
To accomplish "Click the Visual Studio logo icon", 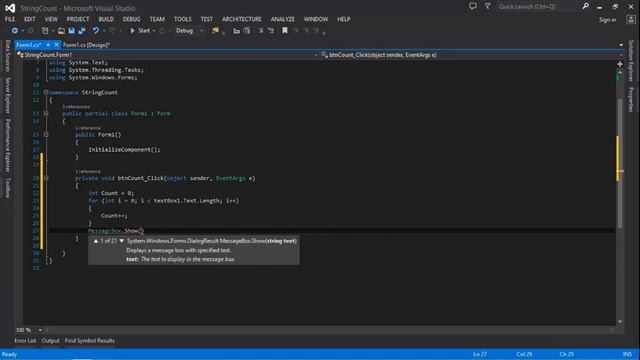I will [x=10, y=8].
